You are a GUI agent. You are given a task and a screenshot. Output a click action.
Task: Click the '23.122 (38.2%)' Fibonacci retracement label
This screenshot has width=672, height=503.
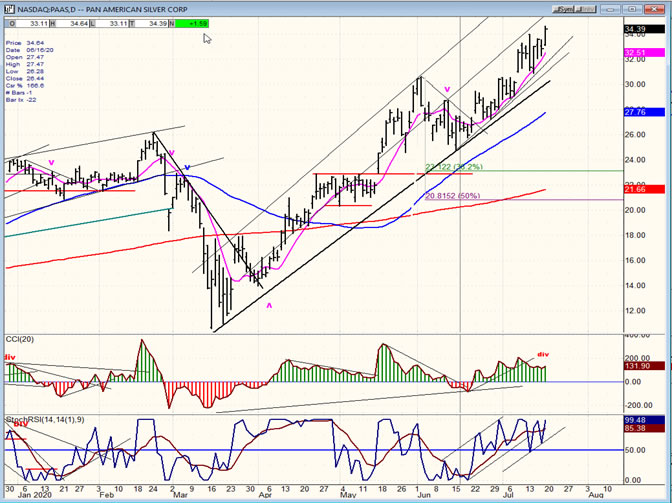[454, 167]
